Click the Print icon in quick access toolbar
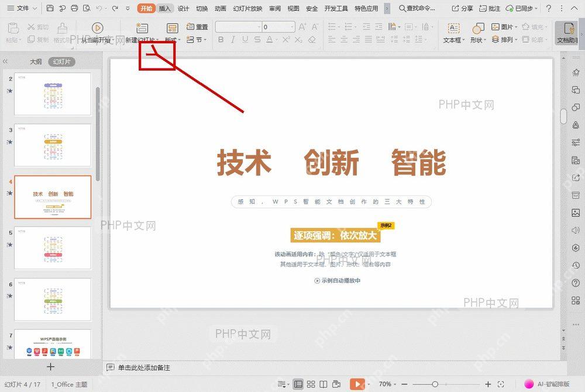This screenshot has width=585, height=392. [74, 8]
